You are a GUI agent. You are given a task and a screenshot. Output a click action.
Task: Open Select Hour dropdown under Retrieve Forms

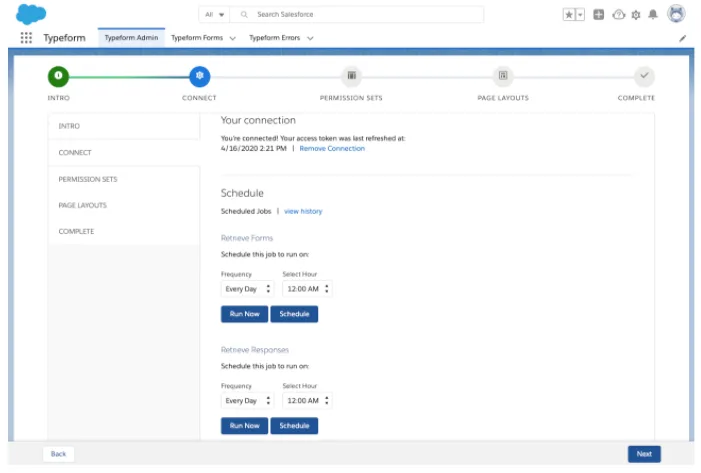[307, 289]
